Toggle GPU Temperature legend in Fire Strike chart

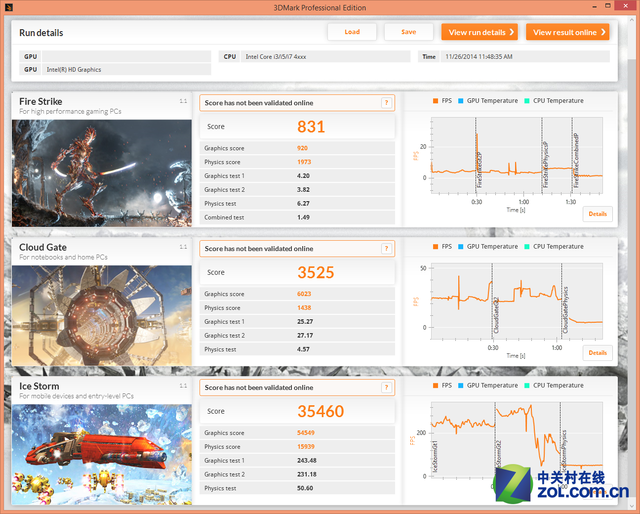coord(488,100)
